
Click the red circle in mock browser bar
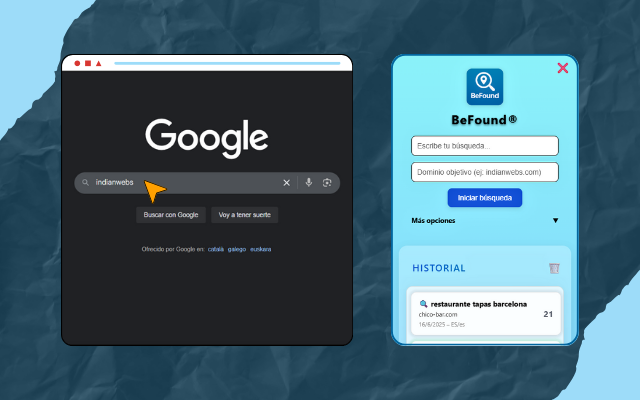pos(77,63)
